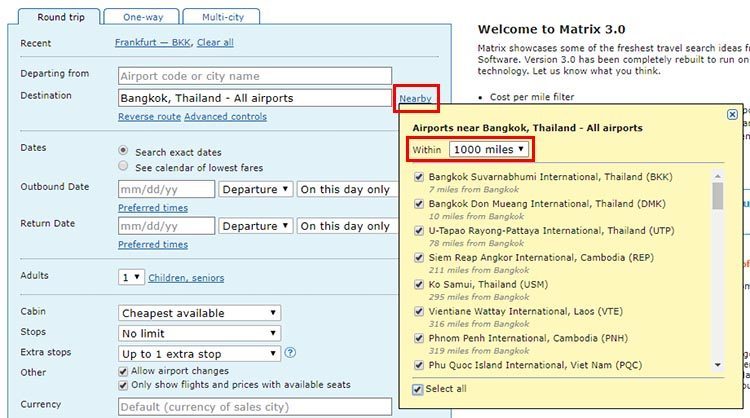750x418 pixels.
Task: Focus the Destination input field
Action: (x=254, y=98)
